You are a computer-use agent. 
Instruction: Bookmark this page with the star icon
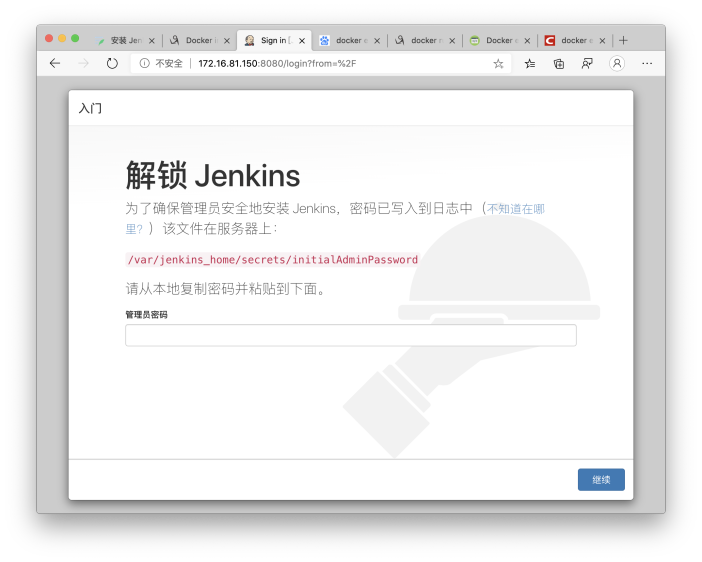point(498,64)
